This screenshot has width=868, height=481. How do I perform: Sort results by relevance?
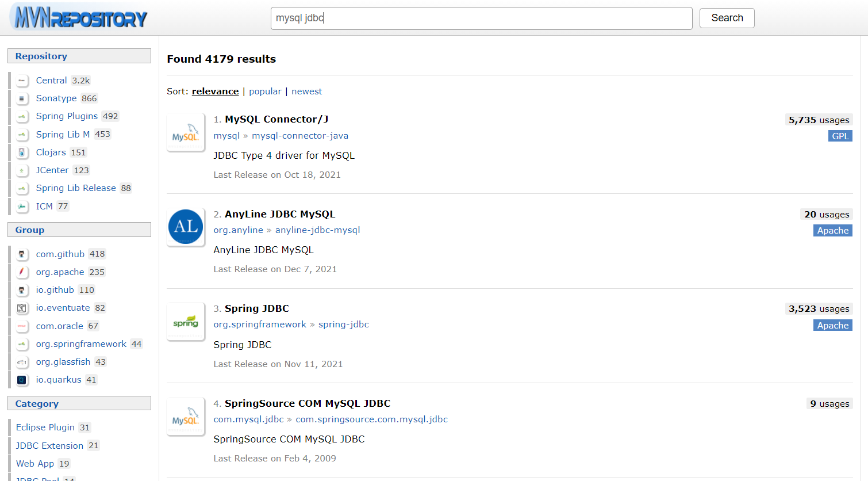[215, 91]
